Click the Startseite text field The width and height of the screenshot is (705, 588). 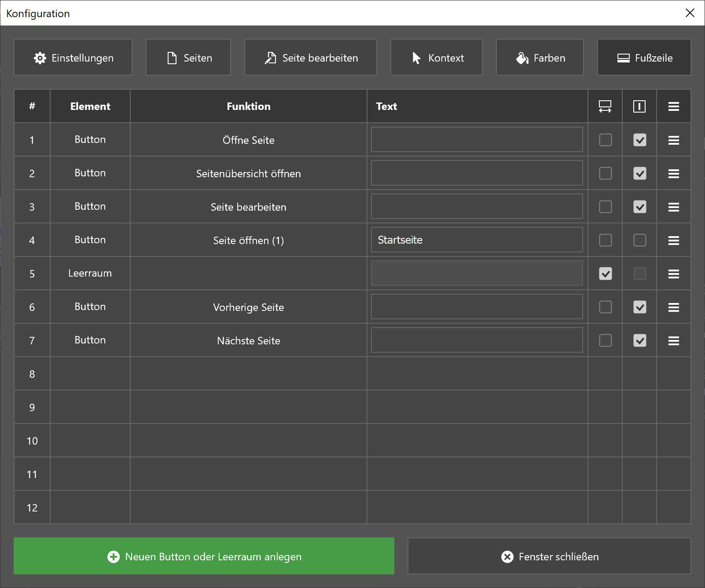pyautogui.click(x=477, y=240)
